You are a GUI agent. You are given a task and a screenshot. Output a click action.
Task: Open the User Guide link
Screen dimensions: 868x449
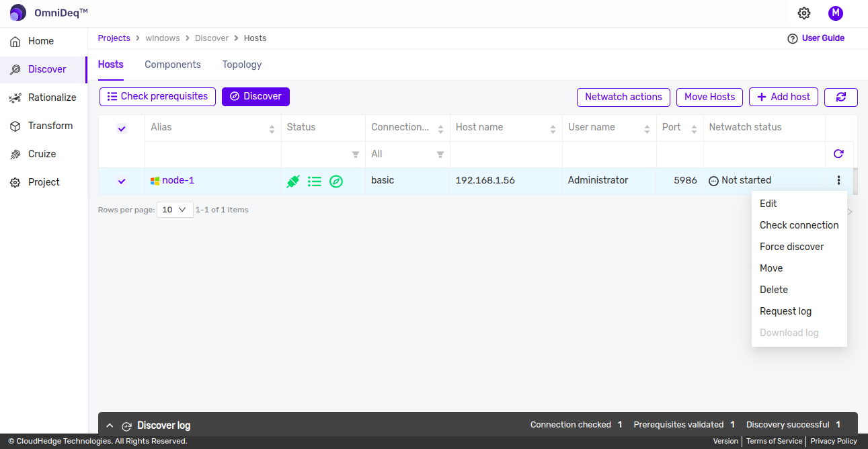823,38
